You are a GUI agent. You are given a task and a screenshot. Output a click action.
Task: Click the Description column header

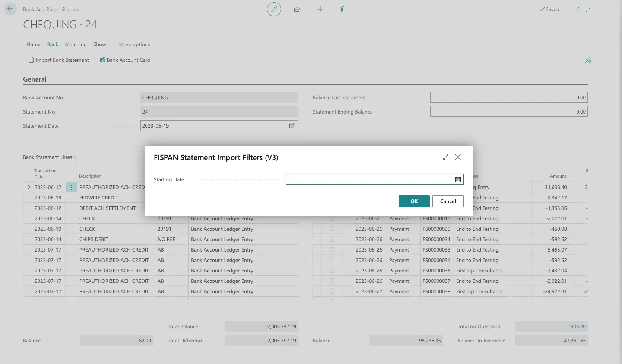pyautogui.click(x=90, y=176)
